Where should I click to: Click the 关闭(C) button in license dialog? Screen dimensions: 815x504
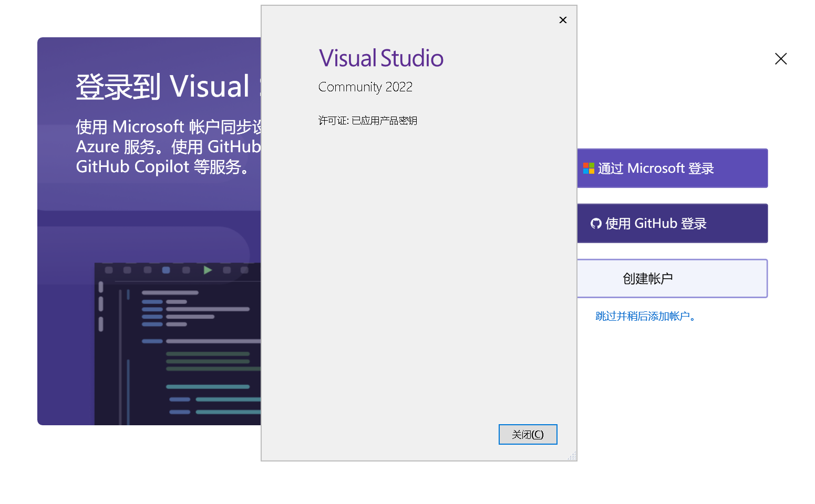point(528,434)
